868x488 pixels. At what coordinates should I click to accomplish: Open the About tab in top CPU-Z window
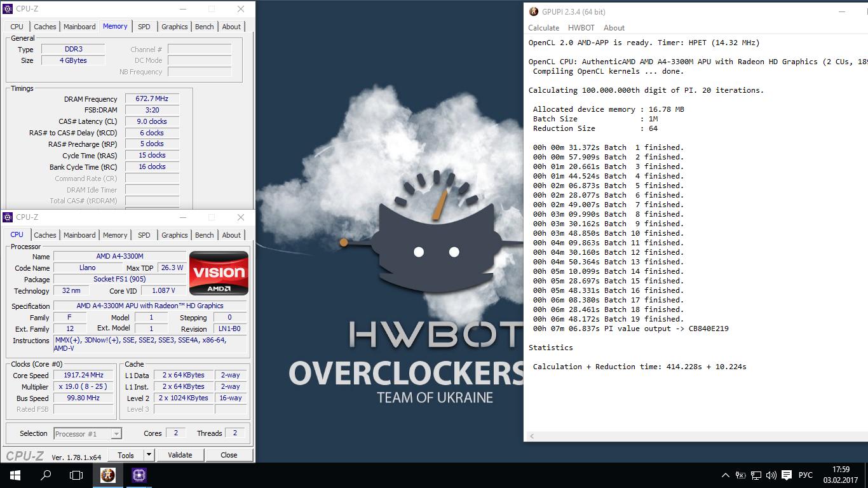(x=231, y=27)
